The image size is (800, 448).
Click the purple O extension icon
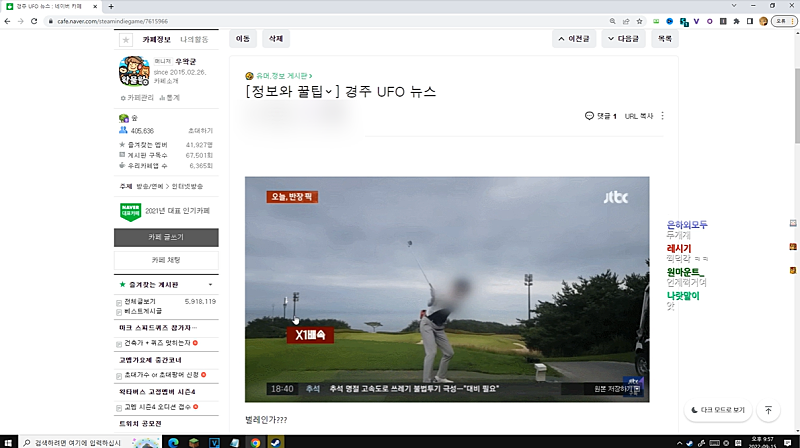pos(710,21)
